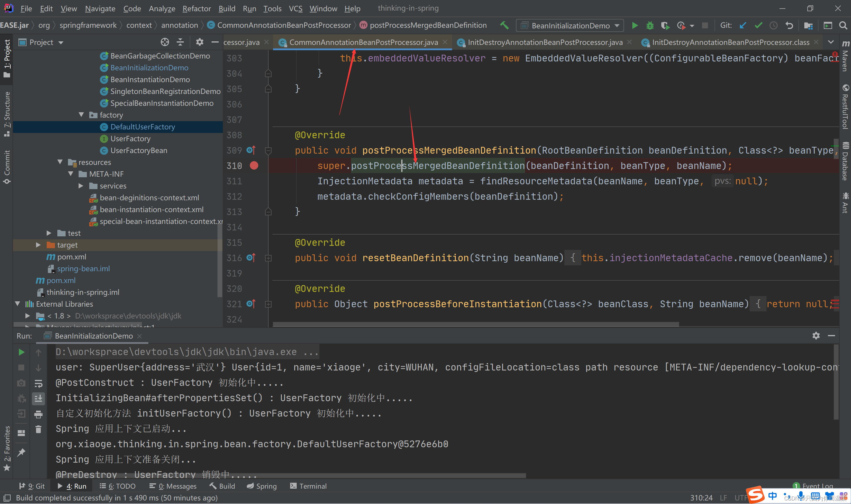This screenshot has height=504, width=851.
Task: Open the Refactor menu
Action: click(x=196, y=9)
